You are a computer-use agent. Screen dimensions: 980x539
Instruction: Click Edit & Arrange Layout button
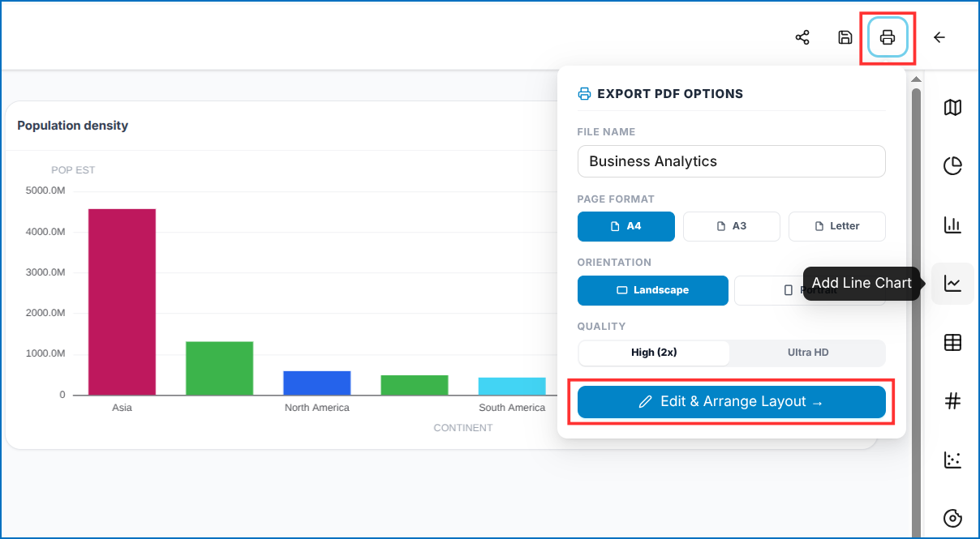click(x=731, y=402)
